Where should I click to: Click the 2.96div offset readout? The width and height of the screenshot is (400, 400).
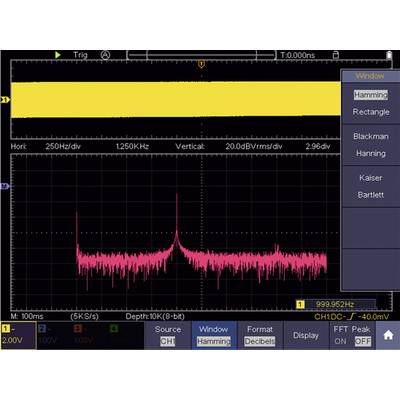(x=318, y=146)
